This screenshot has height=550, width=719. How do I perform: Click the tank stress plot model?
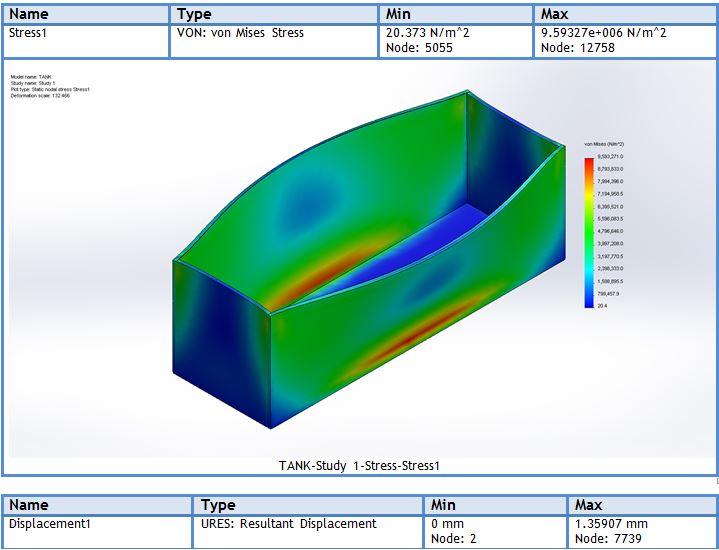click(369, 260)
